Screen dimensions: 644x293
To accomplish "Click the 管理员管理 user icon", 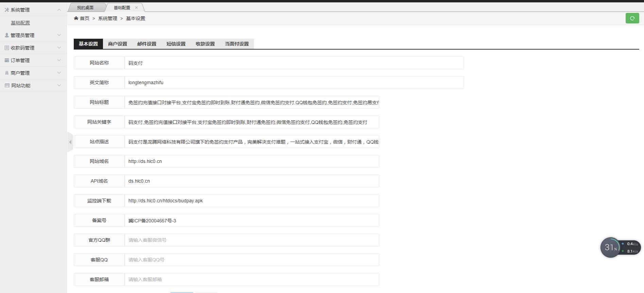I will pos(7,35).
